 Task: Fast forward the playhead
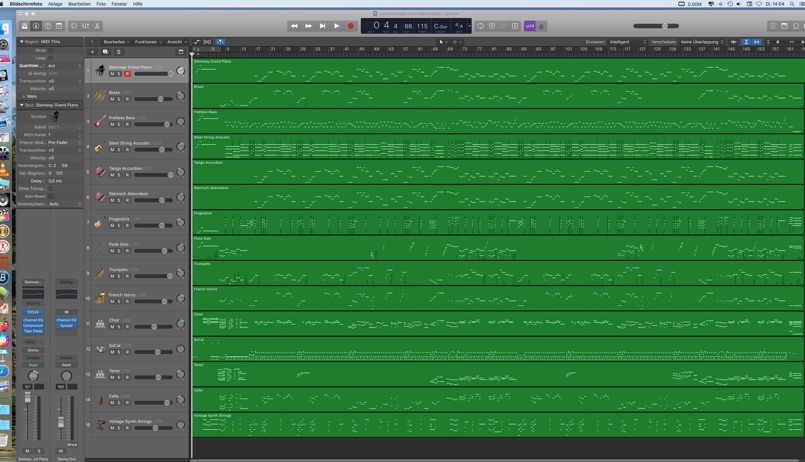308,26
